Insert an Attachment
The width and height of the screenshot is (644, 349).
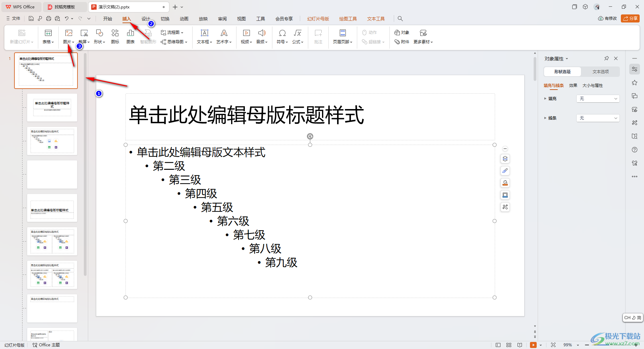tap(402, 42)
